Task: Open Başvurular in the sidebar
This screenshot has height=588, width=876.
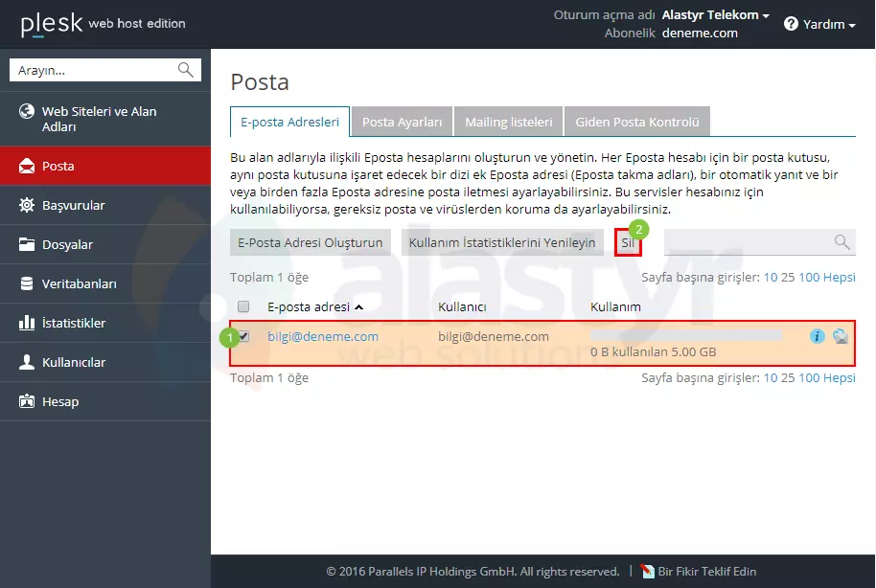Action: pyautogui.click(x=105, y=205)
